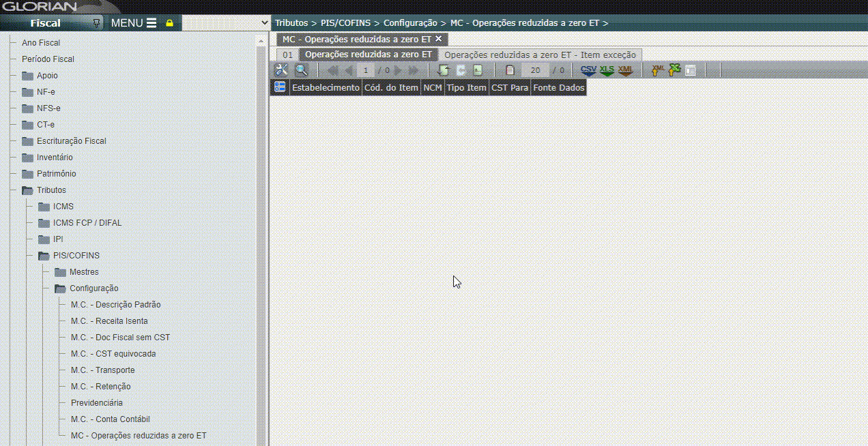Expand the Escrituração Fiscal folder
The image size is (868, 446).
tap(27, 141)
